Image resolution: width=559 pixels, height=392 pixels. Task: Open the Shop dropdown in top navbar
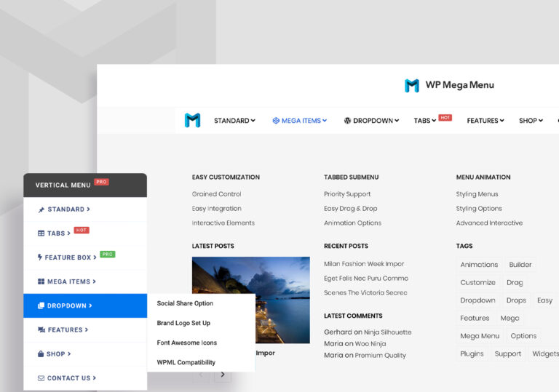tap(531, 121)
